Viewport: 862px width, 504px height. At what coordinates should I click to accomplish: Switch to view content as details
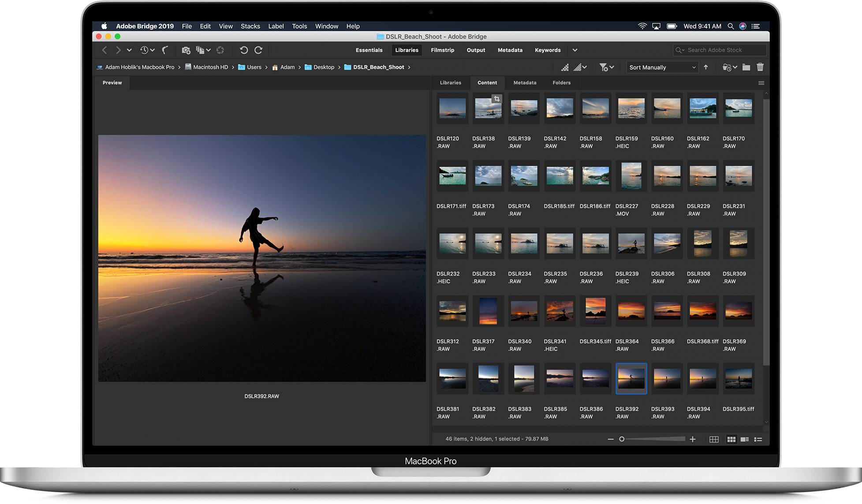point(745,439)
